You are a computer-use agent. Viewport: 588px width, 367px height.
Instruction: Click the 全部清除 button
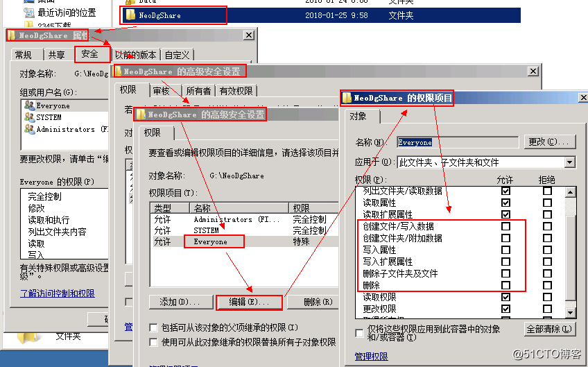pyautogui.click(x=550, y=329)
